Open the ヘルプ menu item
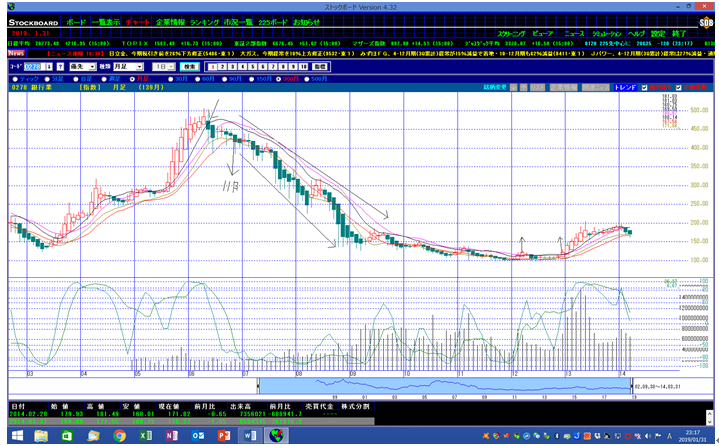This screenshot has height=446, width=719. (636, 33)
